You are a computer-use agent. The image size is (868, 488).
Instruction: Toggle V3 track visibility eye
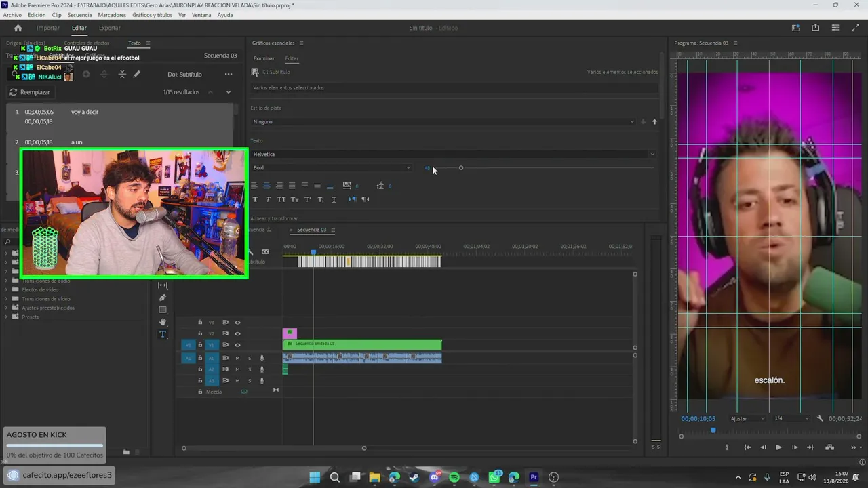(237, 323)
